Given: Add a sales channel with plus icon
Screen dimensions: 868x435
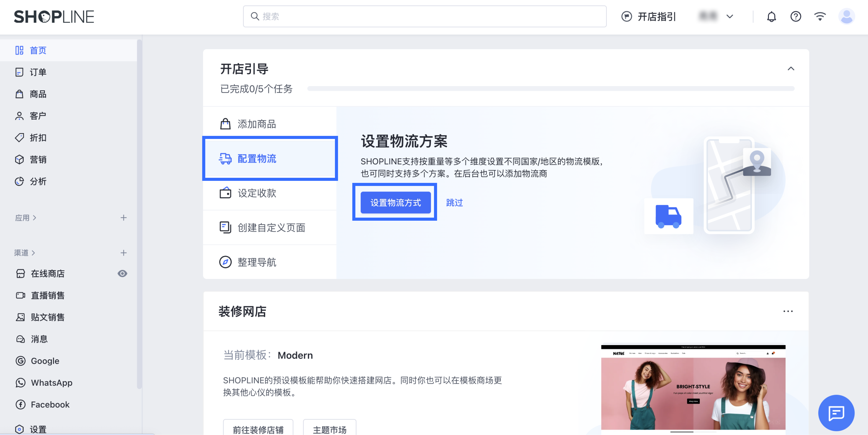Looking at the screenshot, I should point(124,253).
